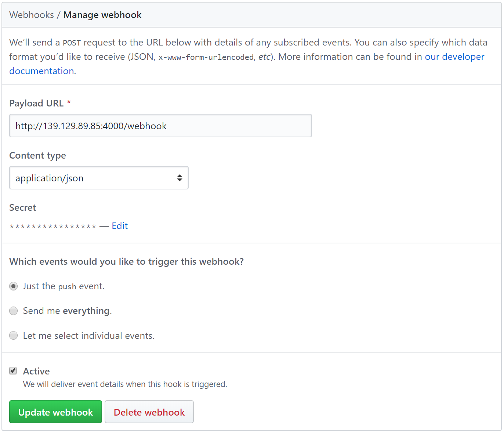Choose 'Send me everything' option
The image size is (504, 431).
point(13,311)
